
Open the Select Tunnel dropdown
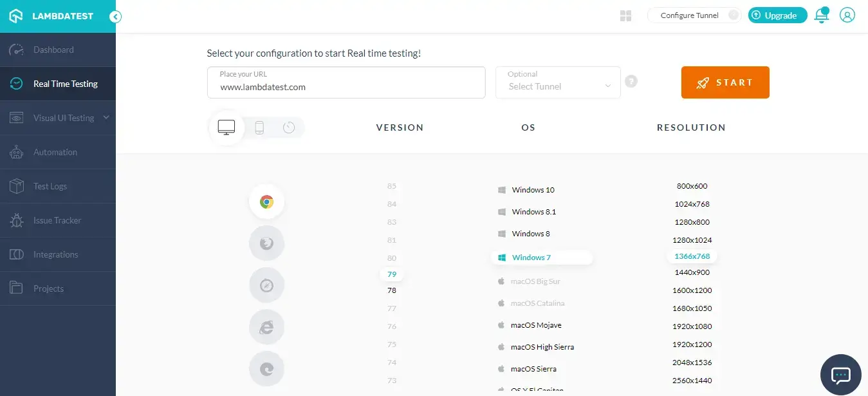pos(557,86)
